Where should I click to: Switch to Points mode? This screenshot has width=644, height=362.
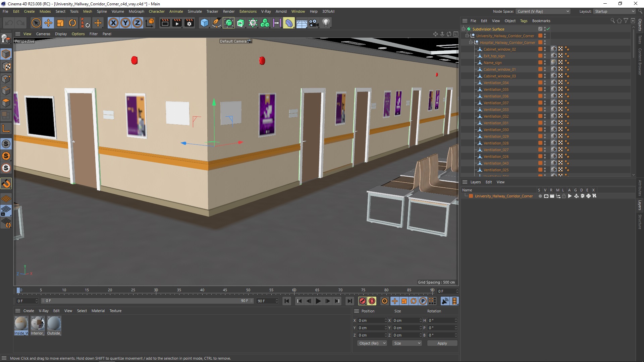(6, 79)
